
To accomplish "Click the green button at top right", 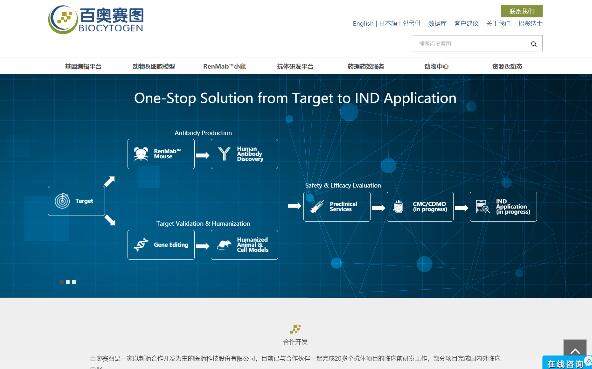I will coord(522,11).
